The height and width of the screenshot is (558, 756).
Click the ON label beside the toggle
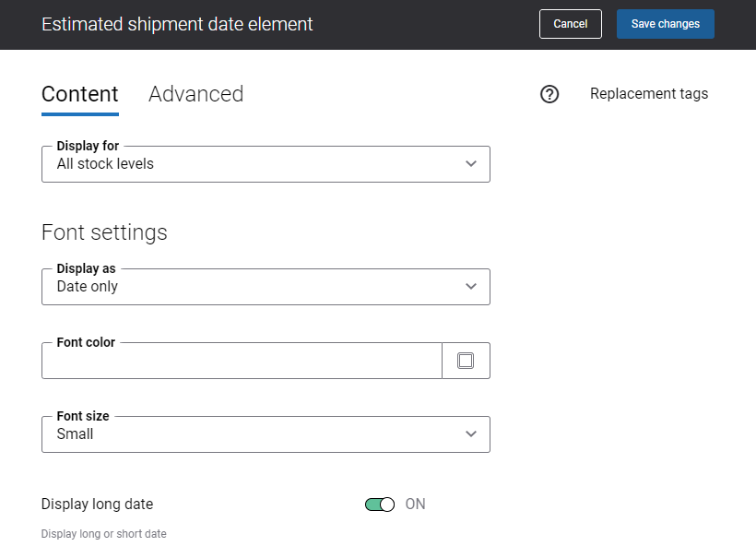(415, 504)
